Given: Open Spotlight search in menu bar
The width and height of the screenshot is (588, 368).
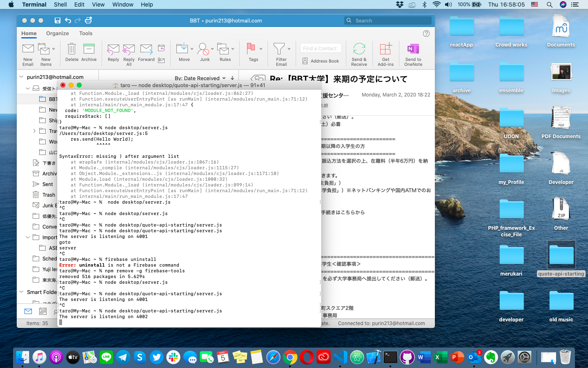Looking at the screenshot, I should (x=550, y=4).
